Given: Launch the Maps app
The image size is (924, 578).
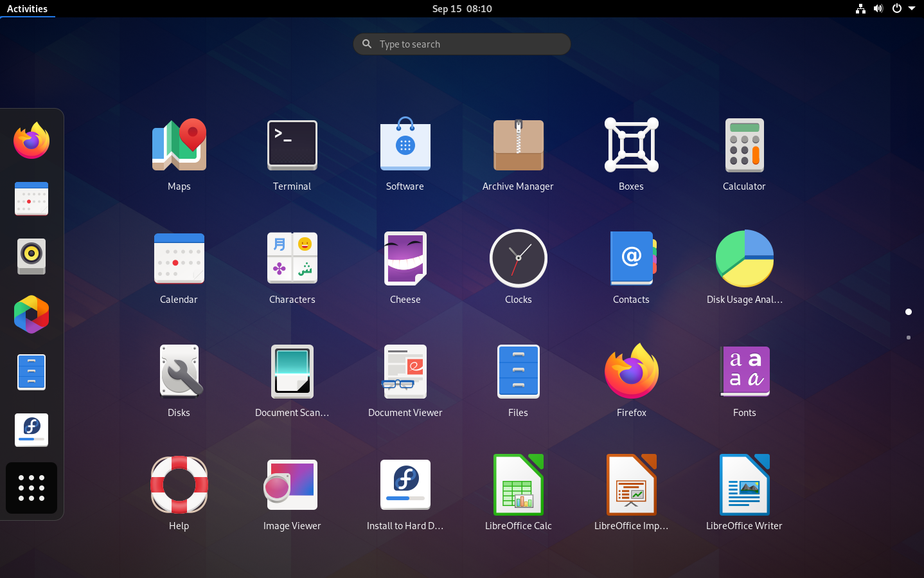Looking at the screenshot, I should [179, 145].
